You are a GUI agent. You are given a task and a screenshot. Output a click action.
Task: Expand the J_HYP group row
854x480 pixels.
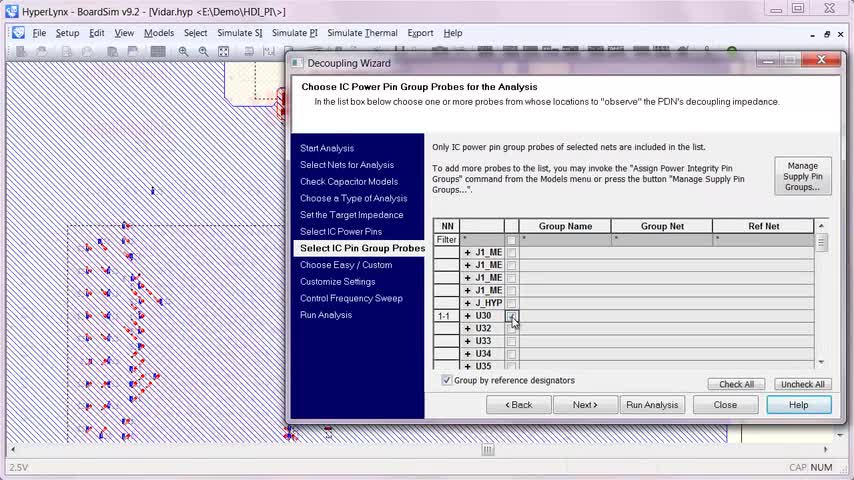pyautogui.click(x=467, y=303)
